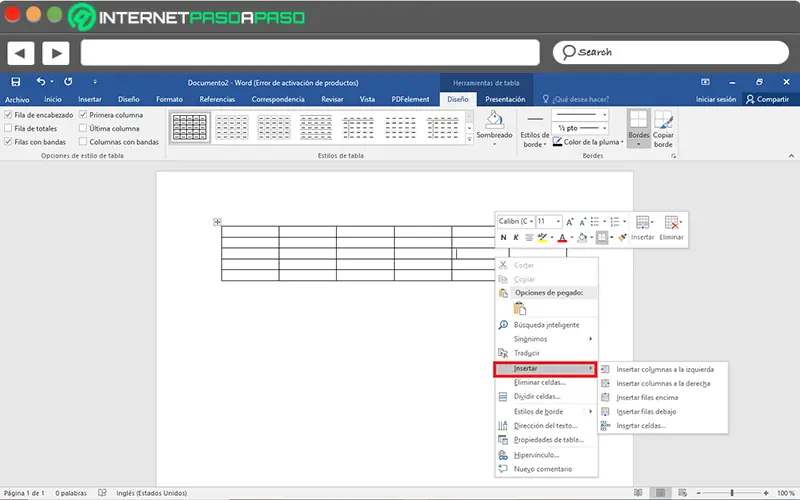Image resolution: width=800 pixels, height=500 pixels.
Task: Click the zoom slider in status bar
Action: coord(732,493)
